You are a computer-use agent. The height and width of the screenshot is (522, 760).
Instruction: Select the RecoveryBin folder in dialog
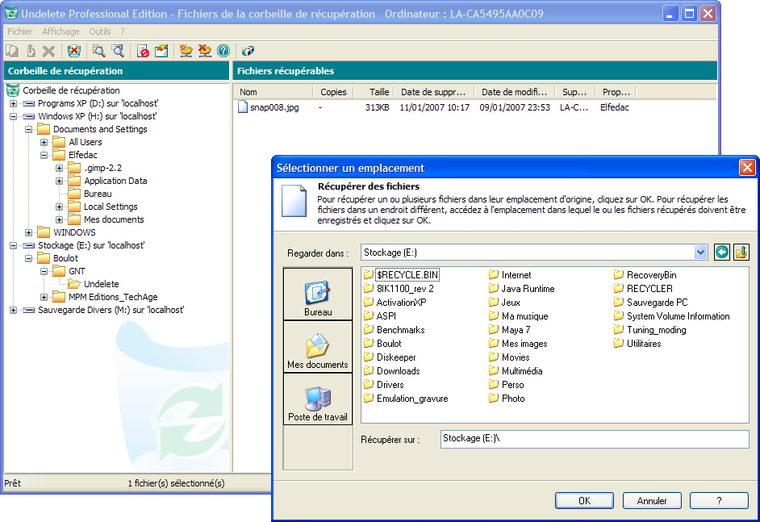pos(645,275)
